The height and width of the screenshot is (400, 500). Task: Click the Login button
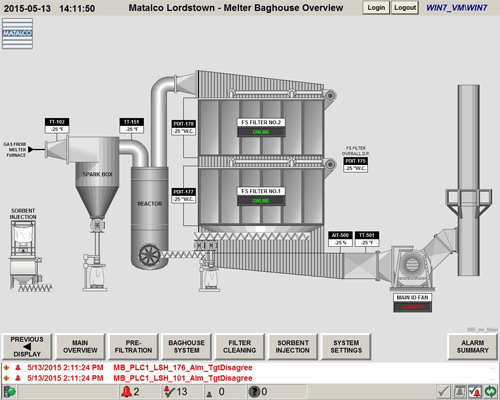(x=376, y=8)
